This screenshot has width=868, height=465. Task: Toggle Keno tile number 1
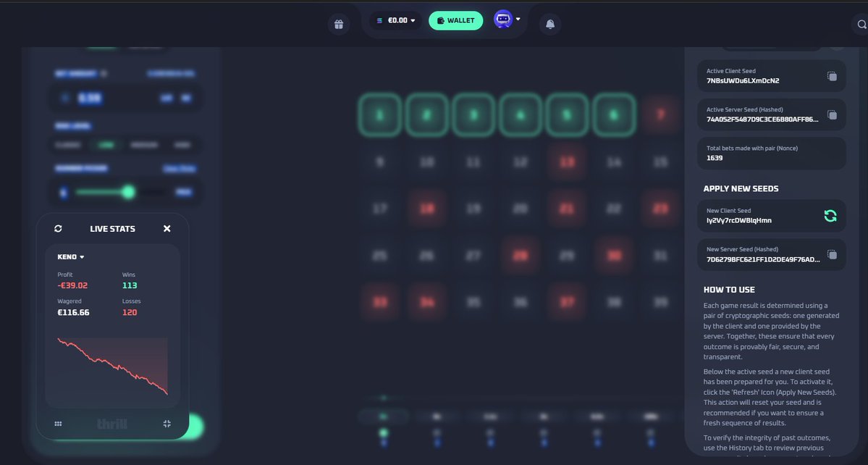380,115
